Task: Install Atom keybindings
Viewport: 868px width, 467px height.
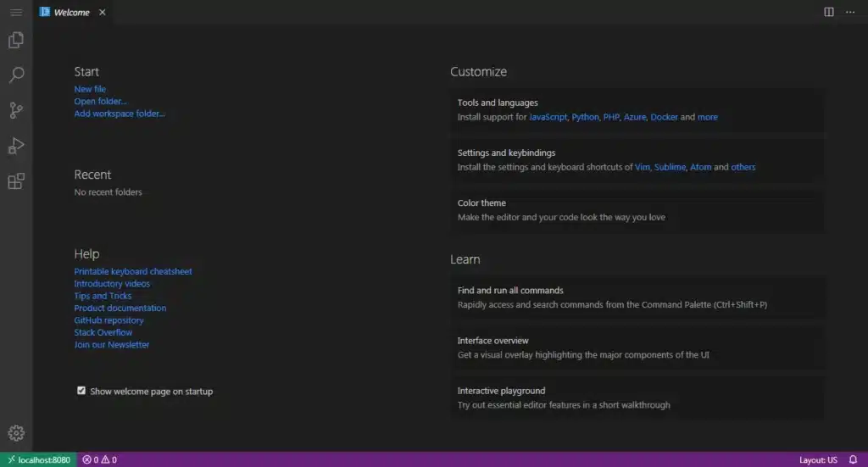Action: pos(700,167)
